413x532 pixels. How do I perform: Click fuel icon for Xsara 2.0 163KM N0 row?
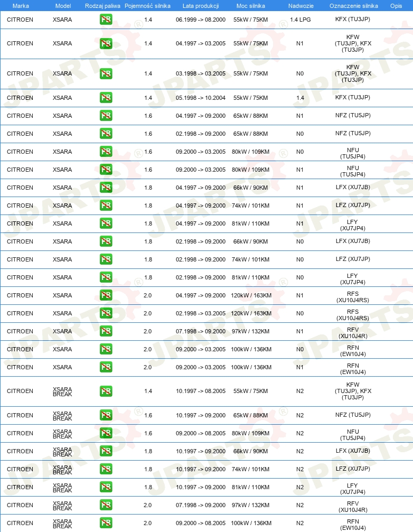point(106,313)
